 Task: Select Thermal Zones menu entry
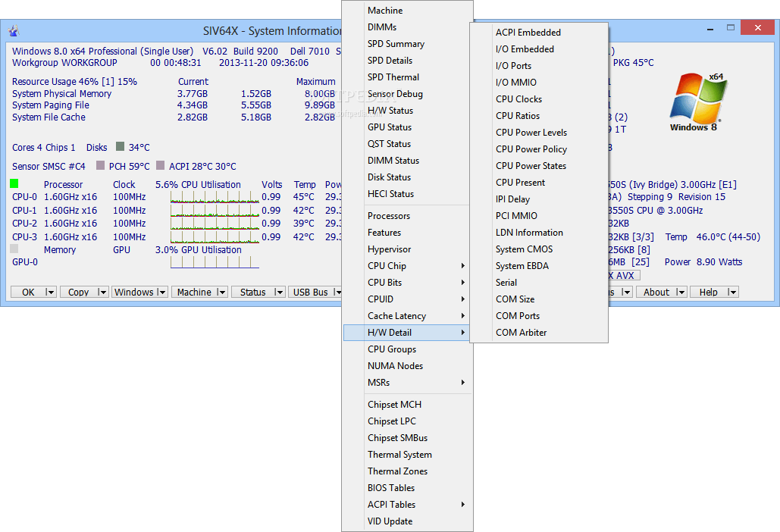[x=407, y=471]
